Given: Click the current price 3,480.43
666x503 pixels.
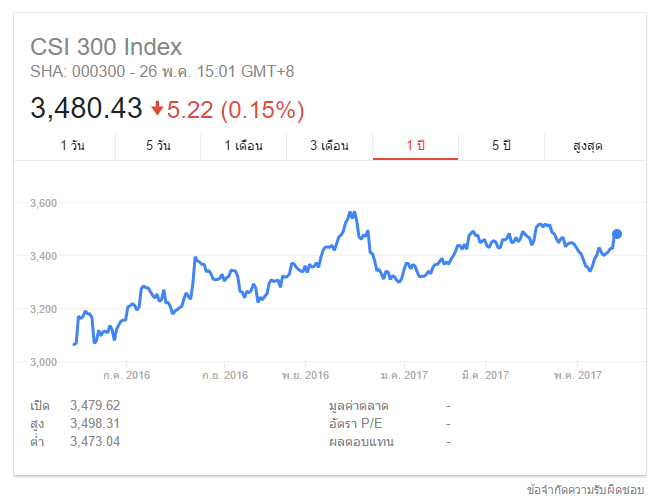Looking at the screenshot, I should click(87, 108).
